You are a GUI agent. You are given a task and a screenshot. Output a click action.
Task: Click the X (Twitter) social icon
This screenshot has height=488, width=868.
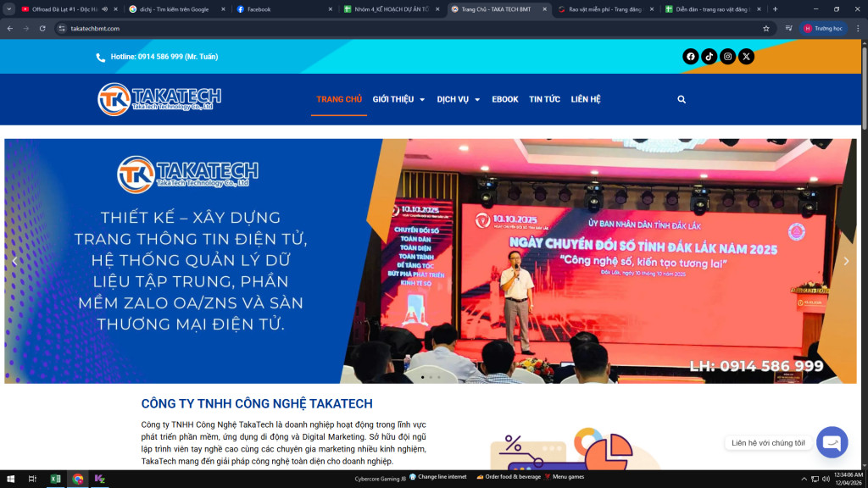pos(746,57)
